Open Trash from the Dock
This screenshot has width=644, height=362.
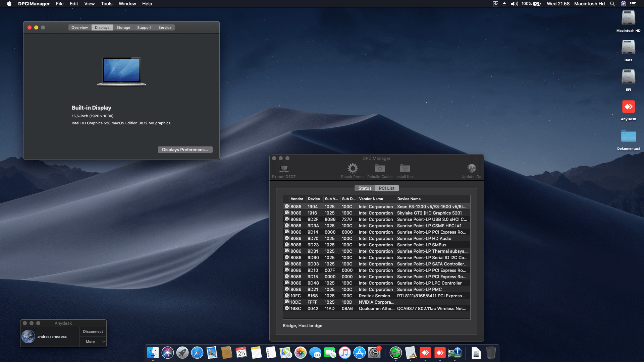491,353
